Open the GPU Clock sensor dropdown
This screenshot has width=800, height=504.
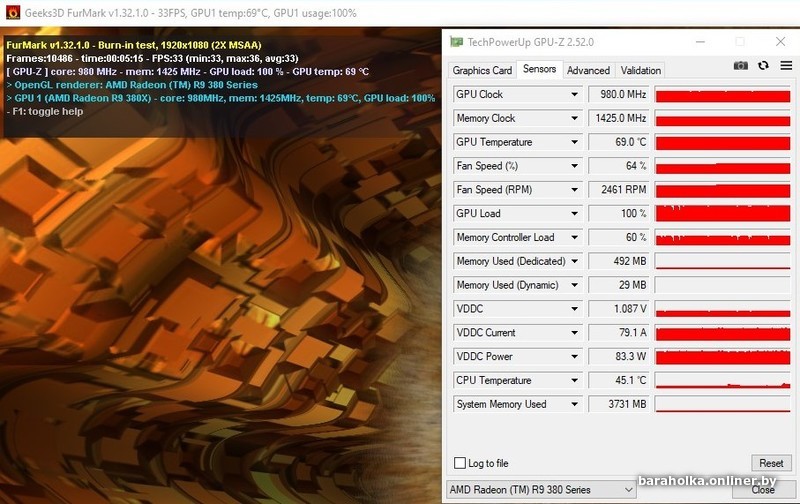click(x=574, y=94)
